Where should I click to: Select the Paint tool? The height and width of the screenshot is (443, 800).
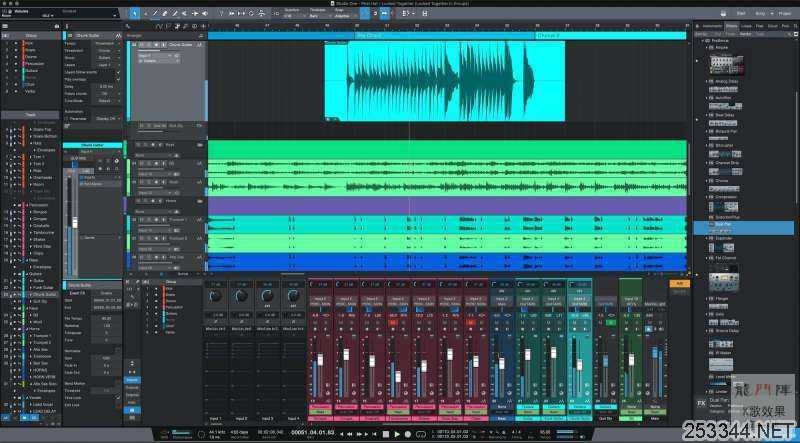174,13
